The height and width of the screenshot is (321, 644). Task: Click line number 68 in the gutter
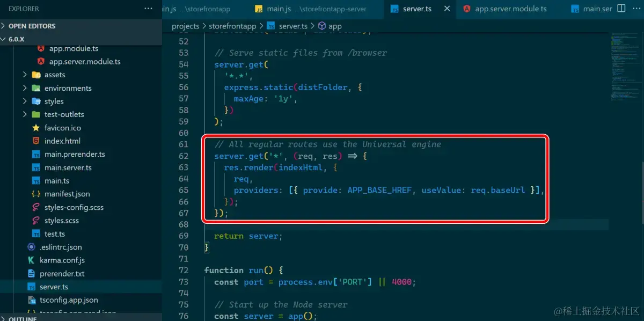coord(183,224)
